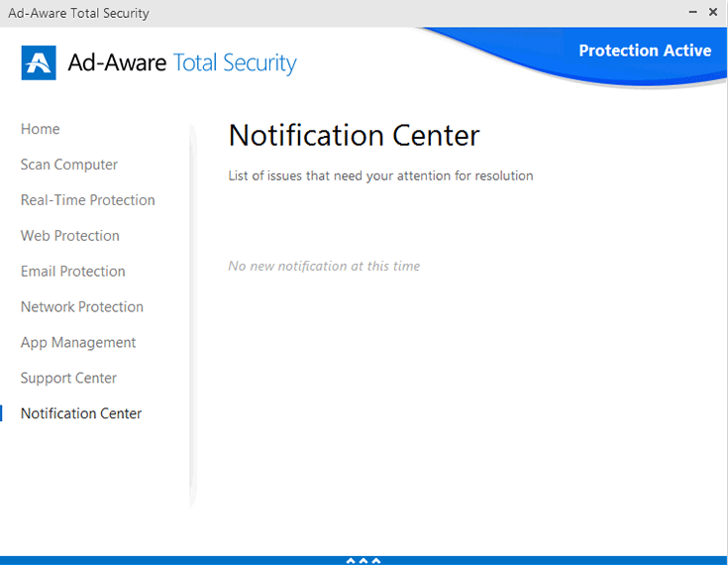Open App Management section
Image resolution: width=728 pixels, height=565 pixels.
pyautogui.click(x=78, y=342)
